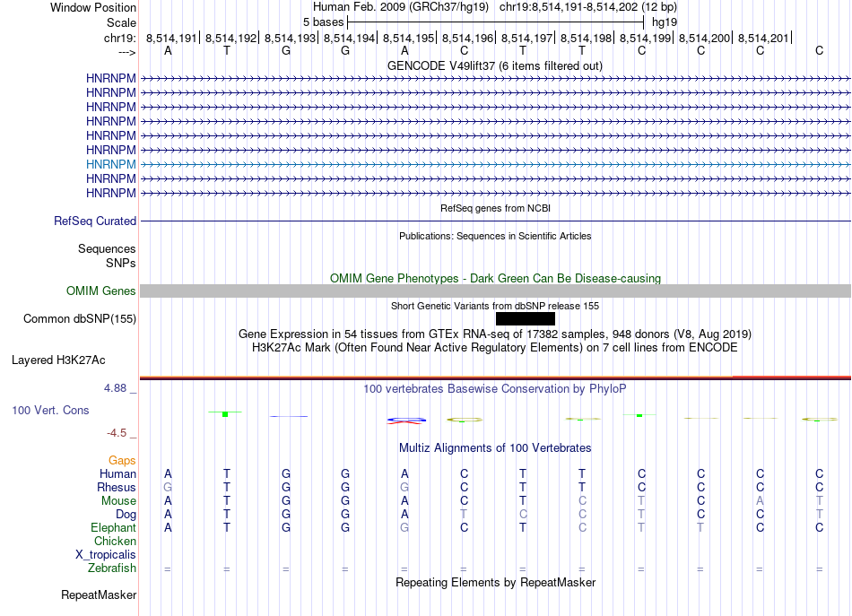
Task: Open the RefSeq Curated track label
Action: (95, 221)
